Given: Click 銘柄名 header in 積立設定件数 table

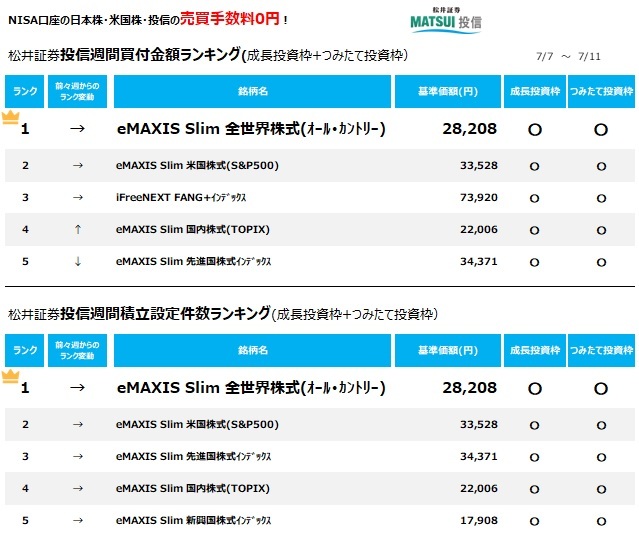Looking at the screenshot, I should coord(252,350).
